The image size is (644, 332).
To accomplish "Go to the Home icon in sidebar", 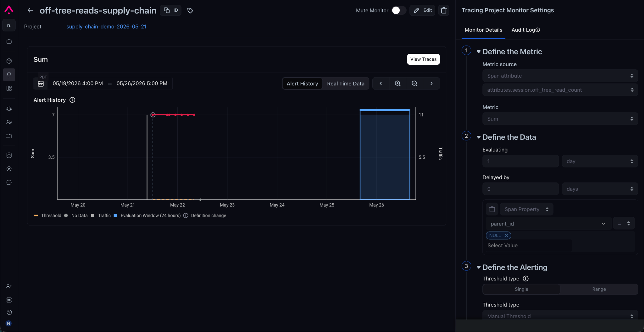I will click(9, 41).
